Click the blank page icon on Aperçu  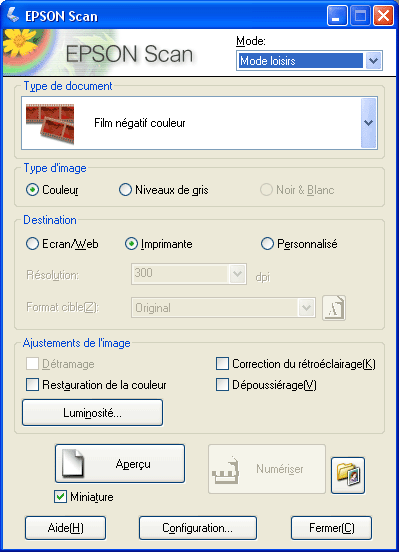[x=73, y=463]
